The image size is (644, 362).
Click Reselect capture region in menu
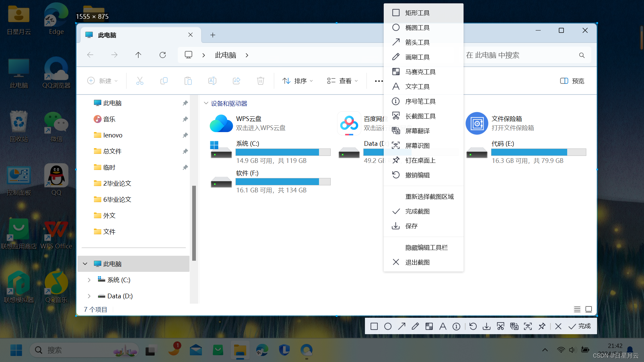pyautogui.click(x=429, y=196)
